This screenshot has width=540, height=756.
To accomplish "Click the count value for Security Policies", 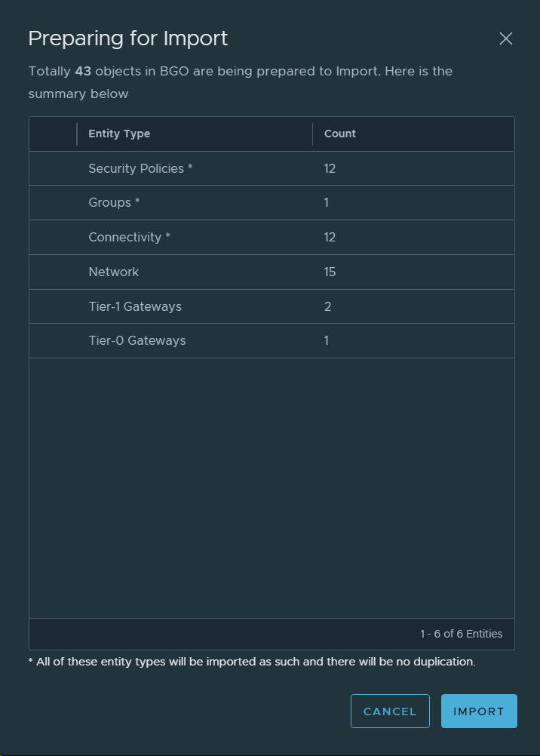I will tap(330, 168).
